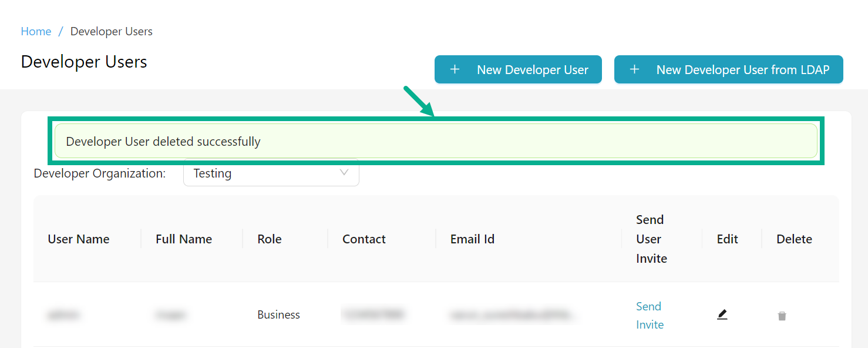Click the Email Id column header

(x=472, y=239)
